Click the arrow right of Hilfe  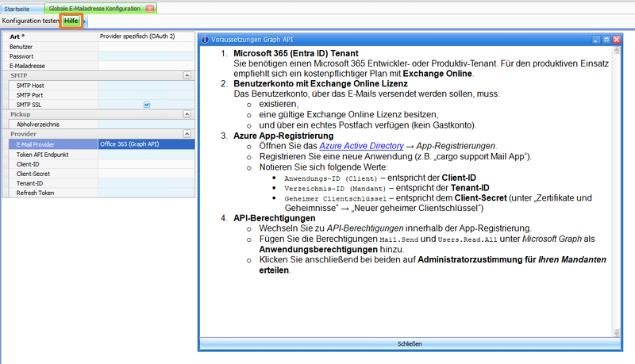click(85, 21)
